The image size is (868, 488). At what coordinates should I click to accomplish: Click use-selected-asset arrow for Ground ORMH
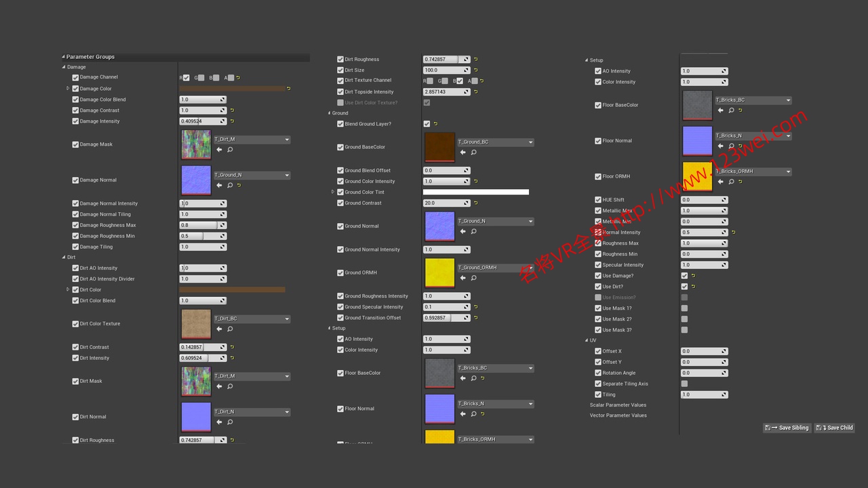463,277
